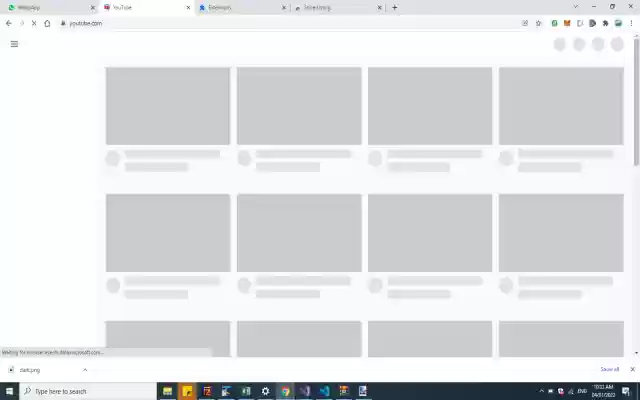The width and height of the screenshot is (640, 400).
Task: Open the MetaMask fox extension
Action: [567, 23]
